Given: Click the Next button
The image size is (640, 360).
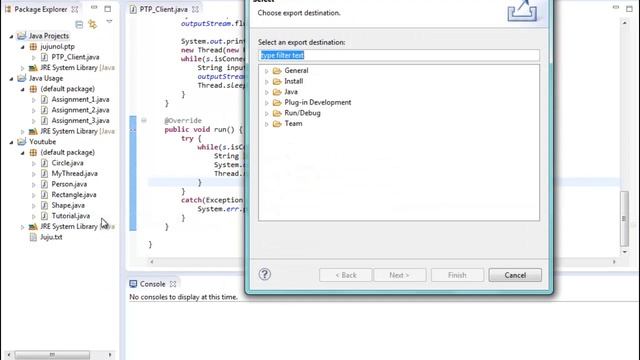Looking at the screenshot, I should click(399, 275).
